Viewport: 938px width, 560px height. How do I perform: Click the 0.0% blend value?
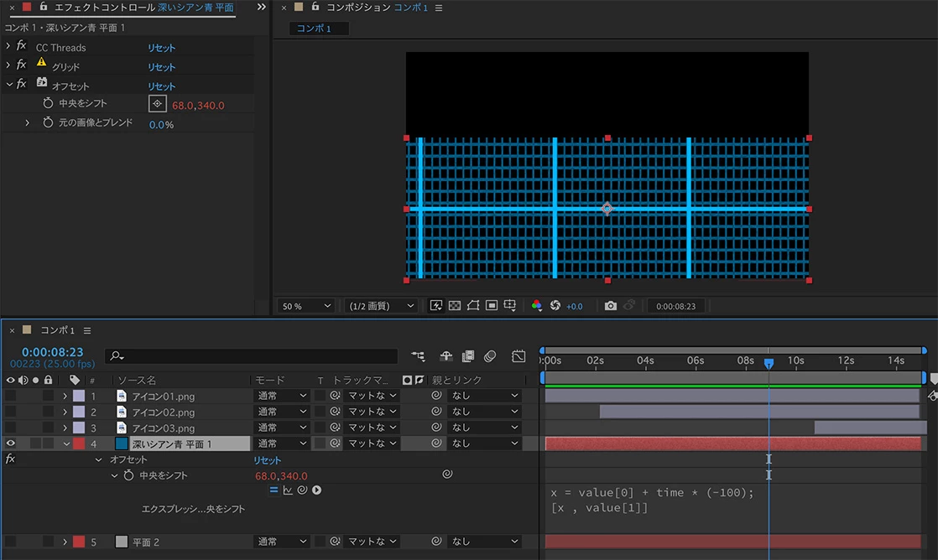click(162, 125)
